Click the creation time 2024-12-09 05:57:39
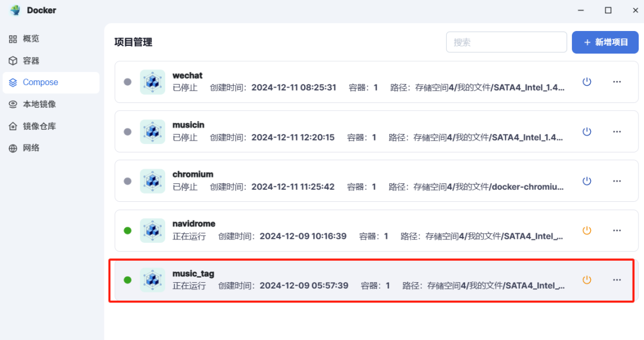The width and height of the screenshot is (644, 340). point(304,285)
